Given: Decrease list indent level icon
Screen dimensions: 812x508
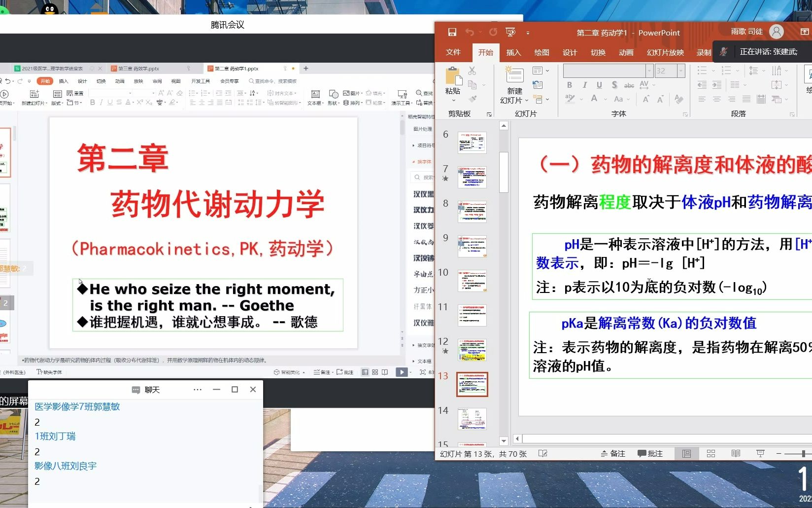Looking at the screenshot, I should click(x=702, y=85).
